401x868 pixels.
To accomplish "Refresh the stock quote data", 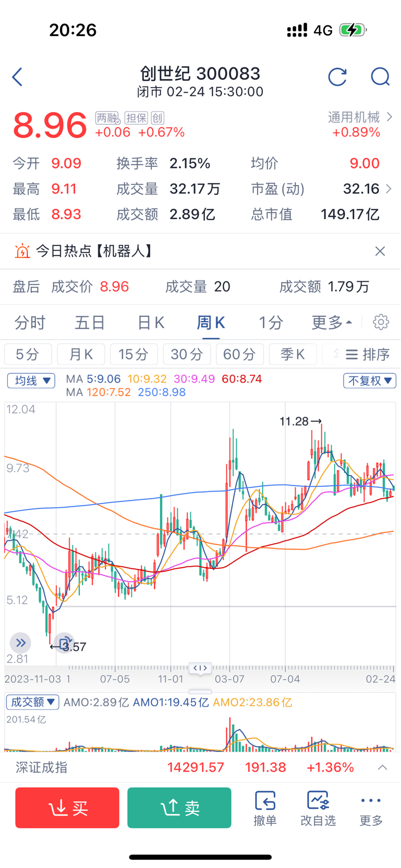I will [337, 77].
